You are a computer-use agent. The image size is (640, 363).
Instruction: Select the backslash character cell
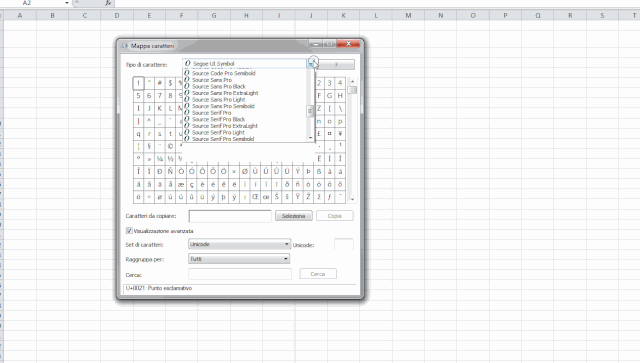tap(340, 108)
